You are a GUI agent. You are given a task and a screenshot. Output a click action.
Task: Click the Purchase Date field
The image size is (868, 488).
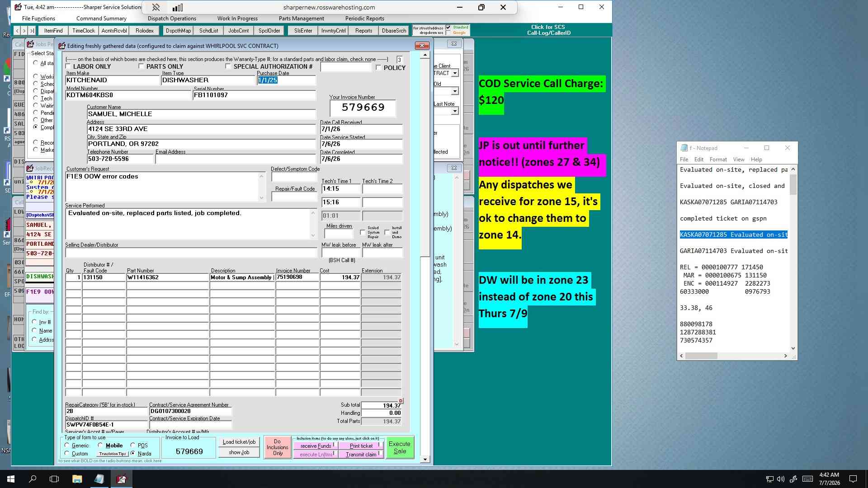click(286, 80)
